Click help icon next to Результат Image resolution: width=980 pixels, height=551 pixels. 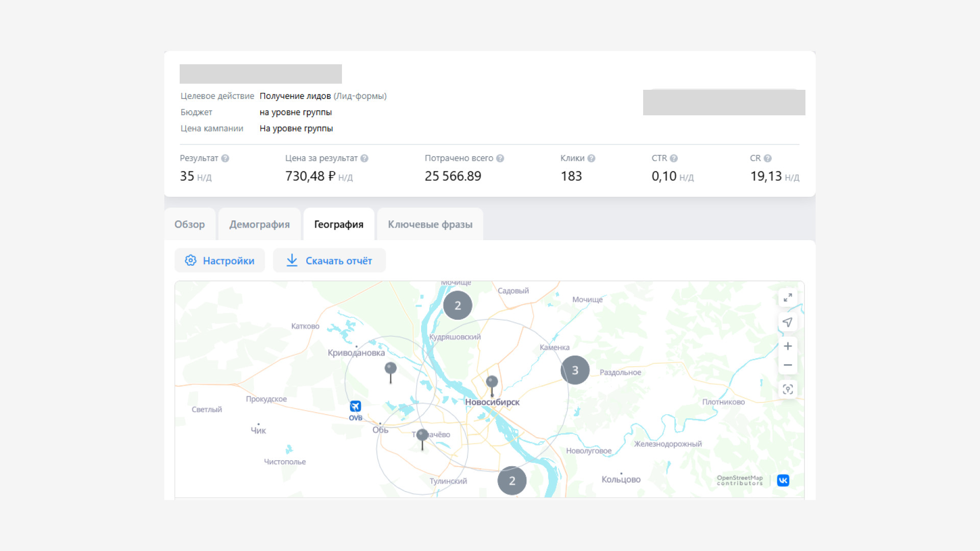tap(225, 158)
